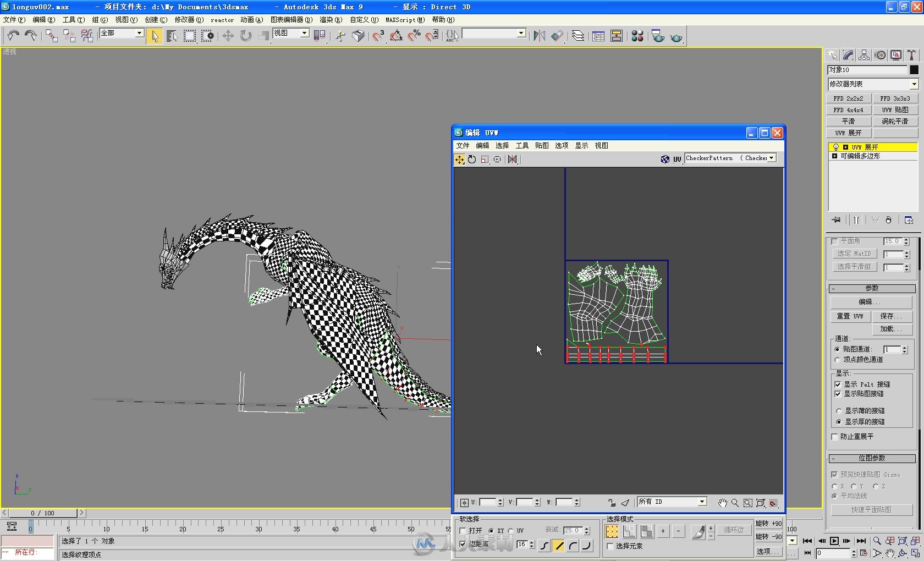Click the 旋转 +90 button

[768, 524]
